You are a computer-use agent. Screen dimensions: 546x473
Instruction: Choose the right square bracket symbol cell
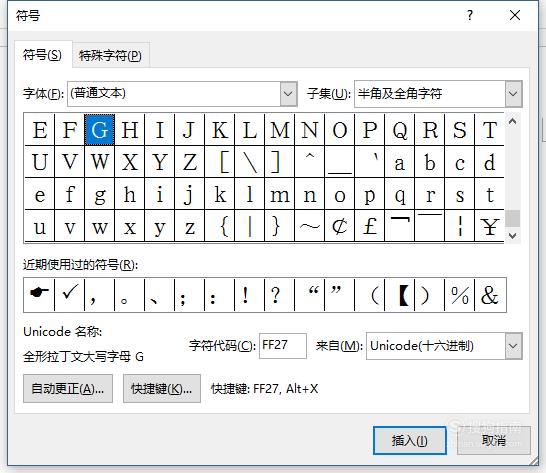(x=280, y=162)
